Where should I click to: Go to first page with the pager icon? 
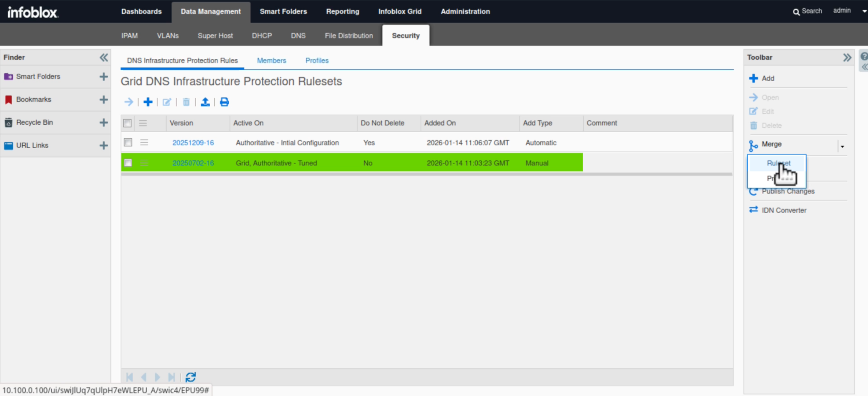(x=129, y=377)
